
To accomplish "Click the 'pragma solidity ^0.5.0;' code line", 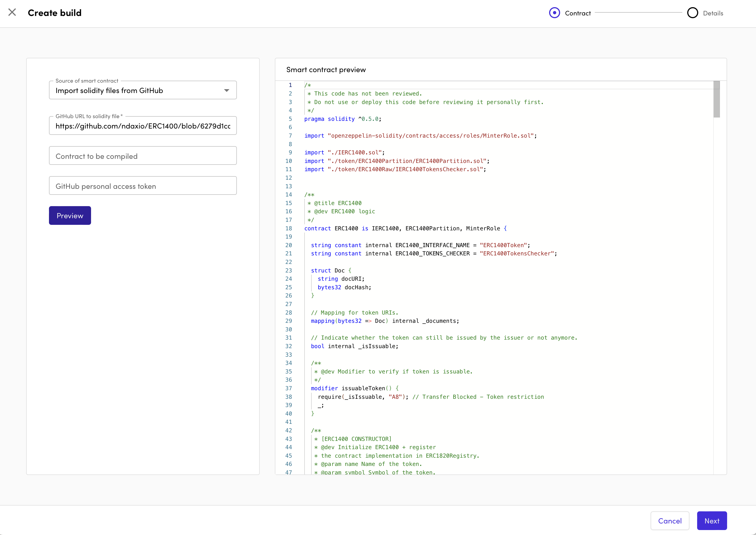I will tap(343, 119).
